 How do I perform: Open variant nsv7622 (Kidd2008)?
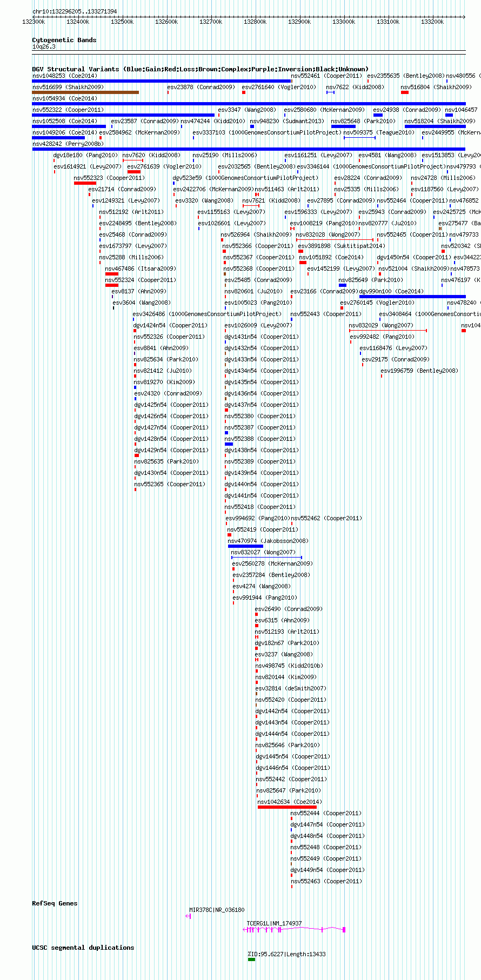pos(355,87)
